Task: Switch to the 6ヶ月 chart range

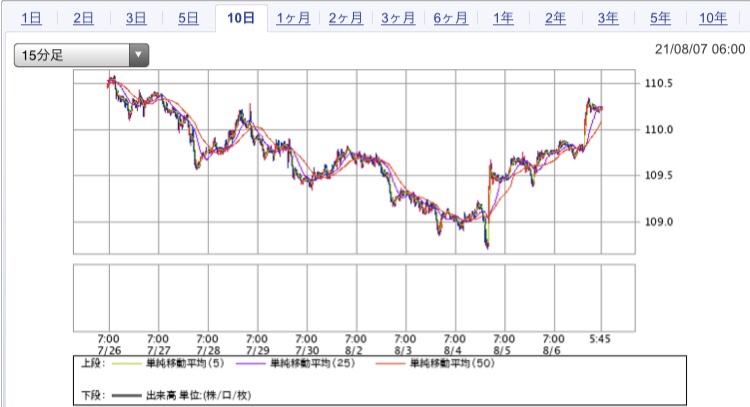Action: click(x=451, y=19)
